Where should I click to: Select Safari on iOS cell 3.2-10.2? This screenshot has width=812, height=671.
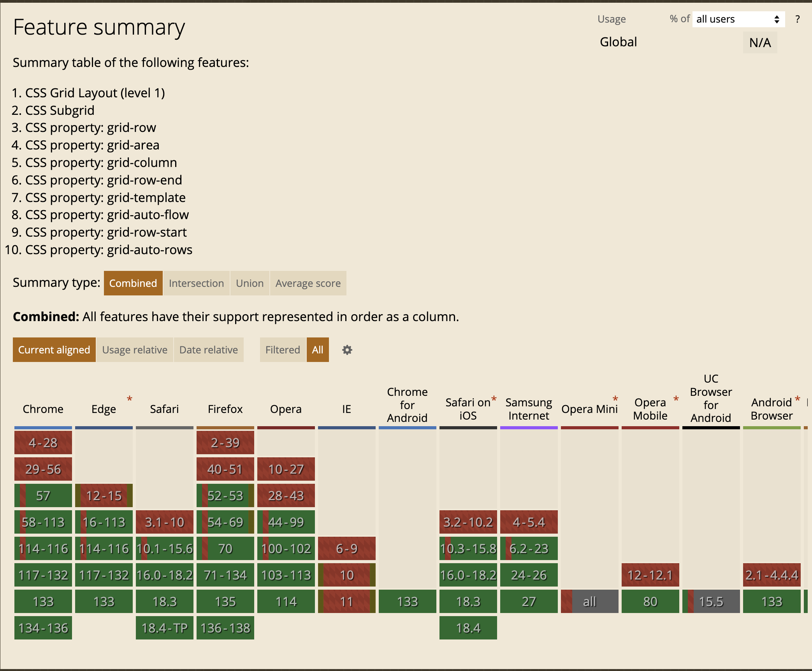[x=468, y=522]
